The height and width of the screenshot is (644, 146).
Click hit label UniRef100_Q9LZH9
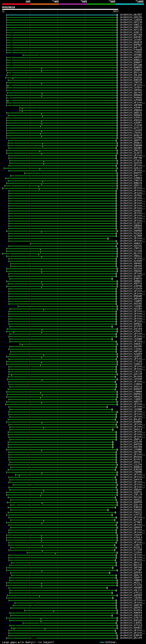coord(131,75)
